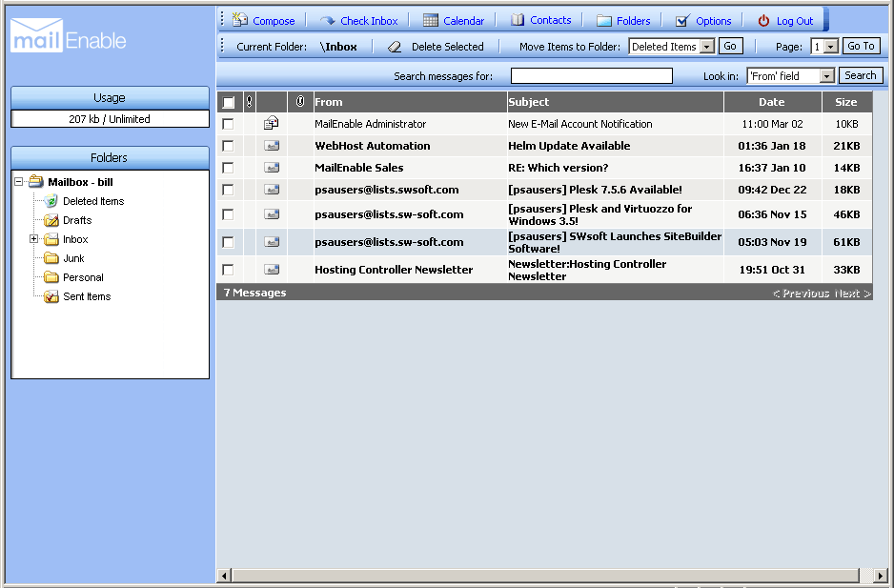Click the Sent Items folder icon
This screenshot has width=894, height=588.
[x=50, y=296]
